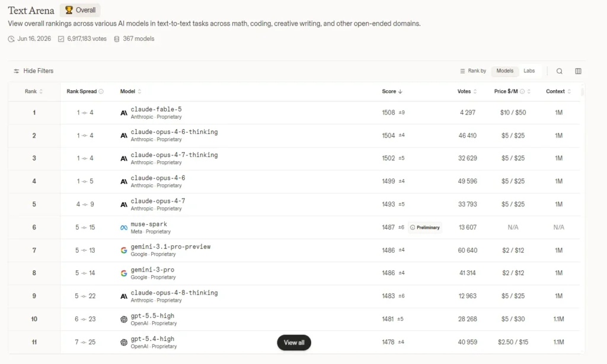Sort by the Score column header
This screenshot has height=364, width=607.
392,91
